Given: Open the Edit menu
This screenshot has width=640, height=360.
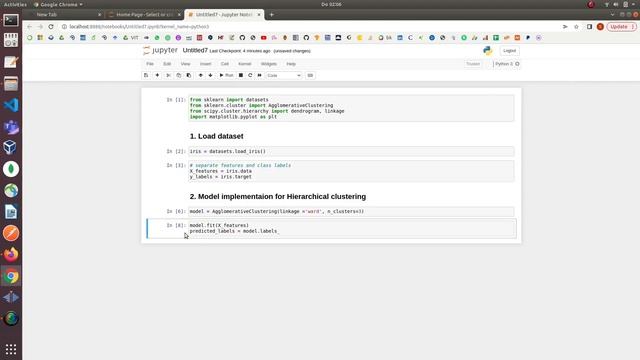Looking at the screenshot, I should [x=167, y=64].
